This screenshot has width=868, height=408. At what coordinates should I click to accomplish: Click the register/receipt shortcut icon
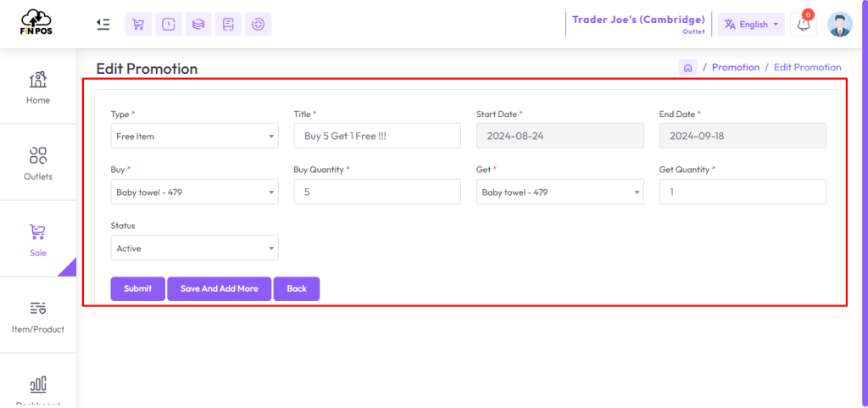228,25
